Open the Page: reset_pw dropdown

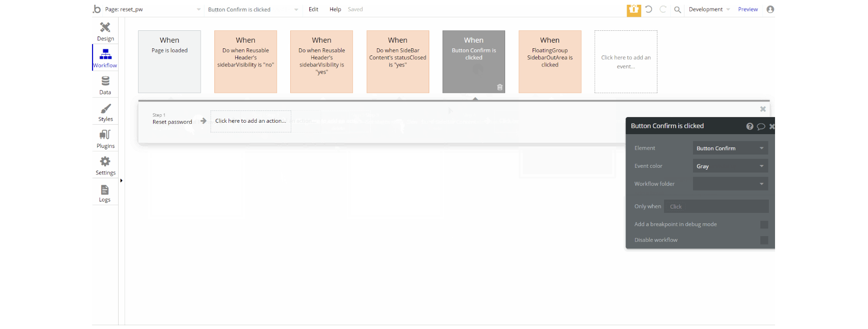153,9
